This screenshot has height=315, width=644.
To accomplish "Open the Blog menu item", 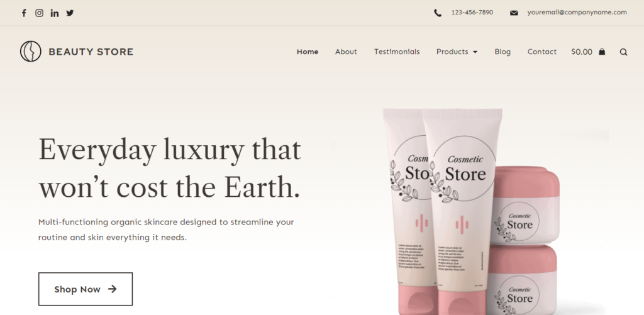I will (502, 52).
